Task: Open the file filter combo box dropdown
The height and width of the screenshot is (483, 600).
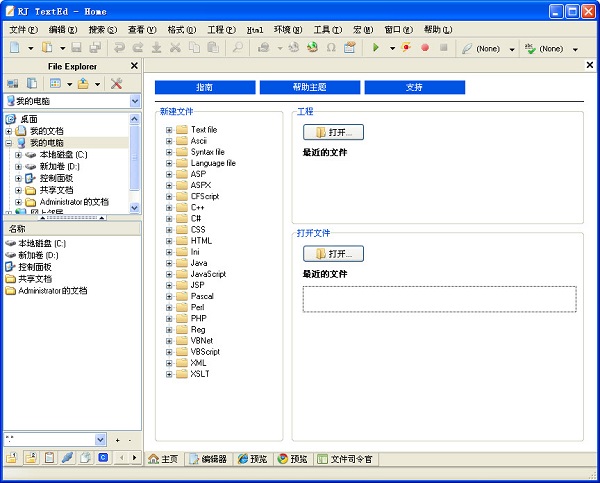Action: coord(100,439)
